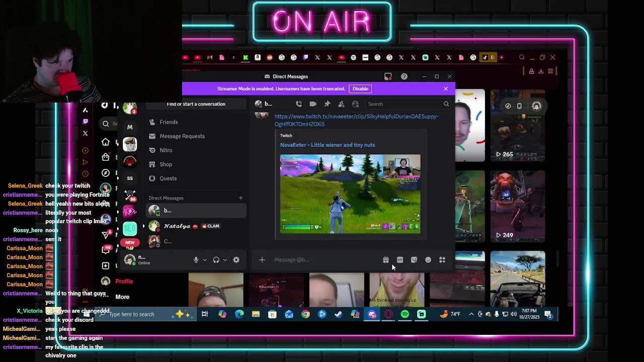Viewport: 644px width, 362px height.
Task: Open Windows notification center
Action: click(x=548, y=314)
